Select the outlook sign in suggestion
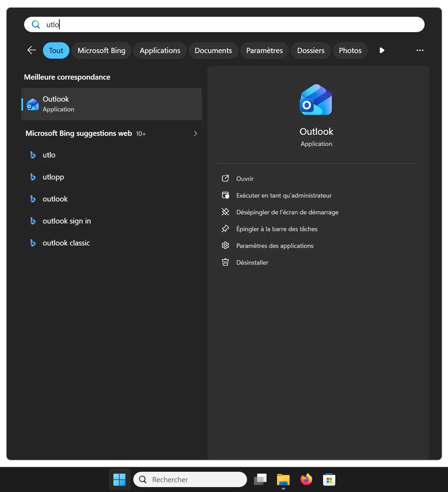The height and width of the screenshot is (492, 448). 112,221
